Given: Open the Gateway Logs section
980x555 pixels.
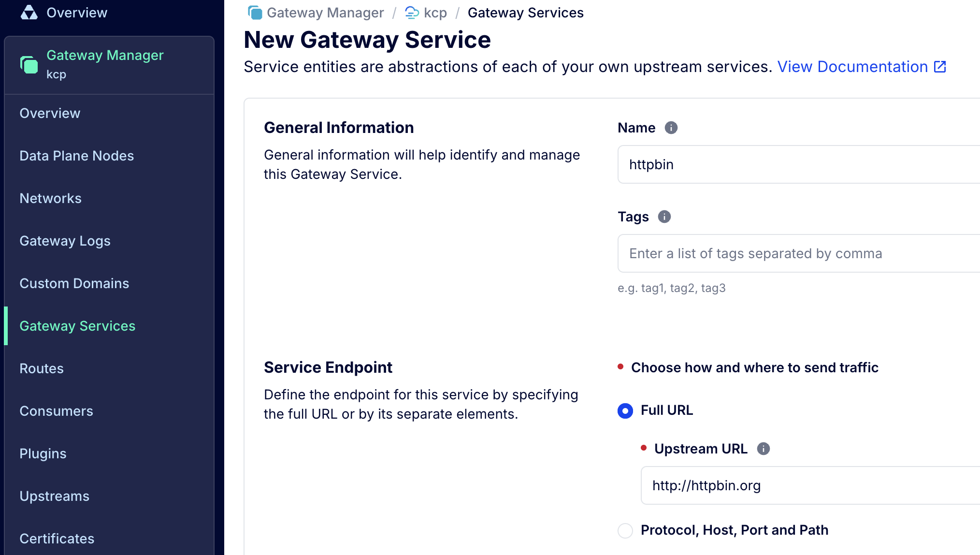Looking at the screenshot, I should tap(65, 241).
